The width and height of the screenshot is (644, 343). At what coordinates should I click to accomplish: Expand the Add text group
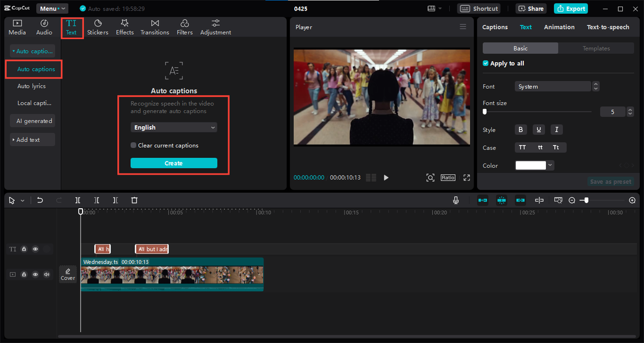pyautogui.click(x=32, y=140)
